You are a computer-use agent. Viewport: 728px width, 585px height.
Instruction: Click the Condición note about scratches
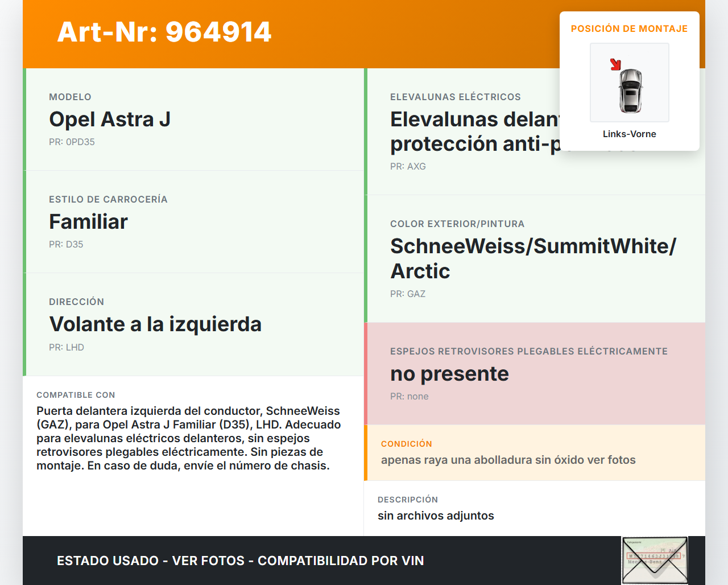tap(508, 460)
